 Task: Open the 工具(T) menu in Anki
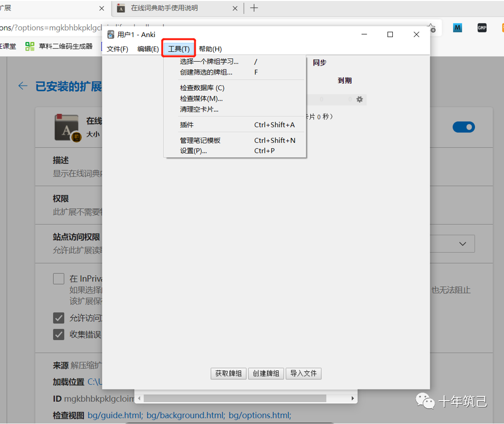(x=179, y=49)
